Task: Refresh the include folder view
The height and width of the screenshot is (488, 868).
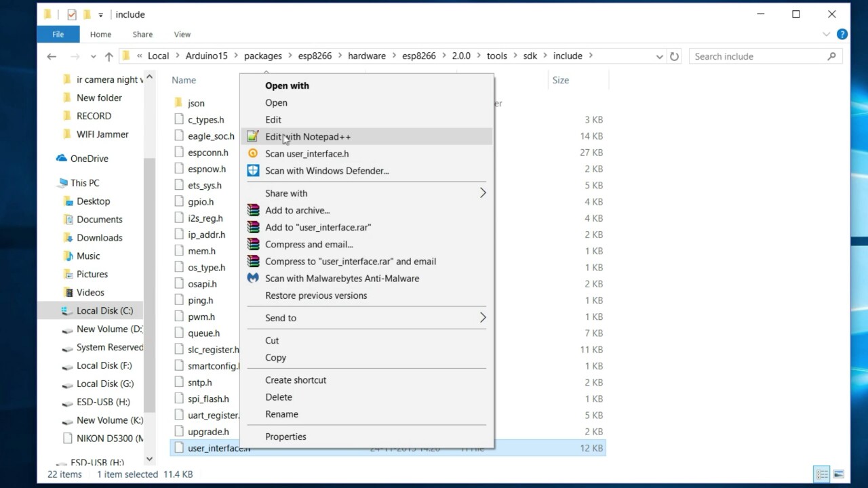Action: point(674,56)
